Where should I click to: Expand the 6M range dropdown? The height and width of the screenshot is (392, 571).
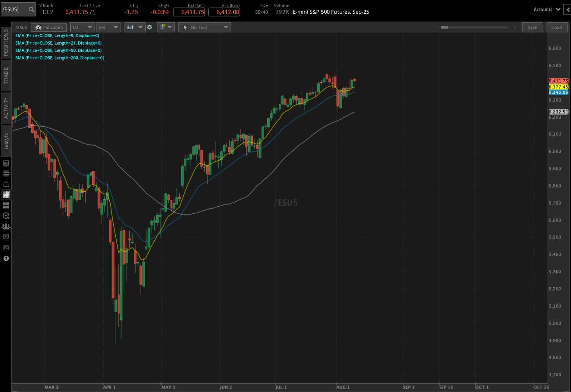click(108, 27)
